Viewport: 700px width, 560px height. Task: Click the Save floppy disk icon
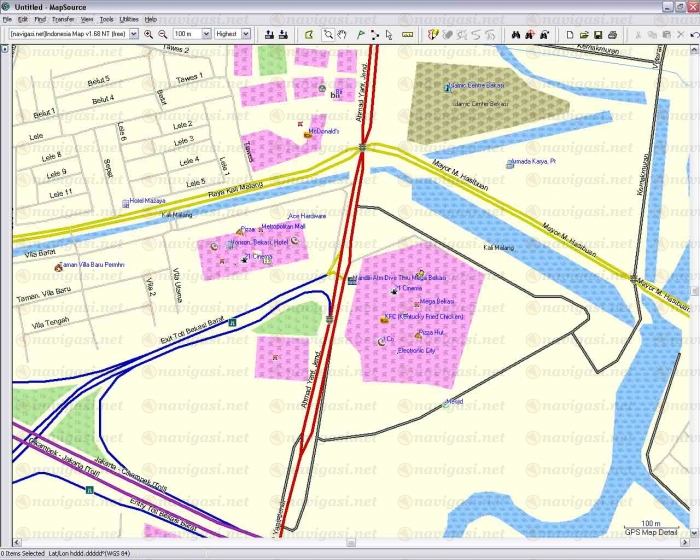[x=598, y=34]
